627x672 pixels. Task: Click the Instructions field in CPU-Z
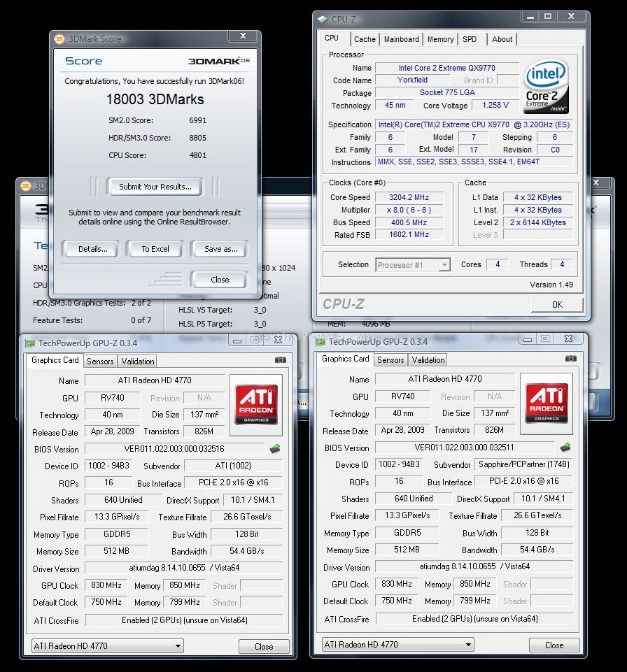pos(474,162)
